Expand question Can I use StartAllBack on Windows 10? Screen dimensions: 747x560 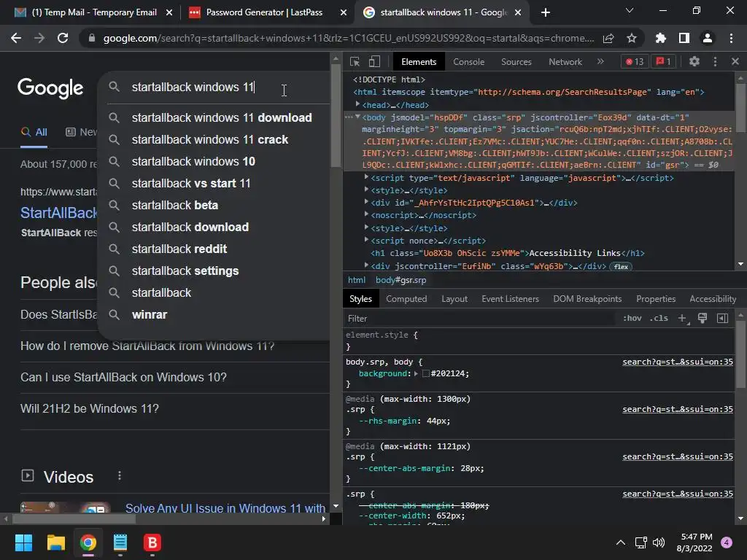(x=123, y=377)
